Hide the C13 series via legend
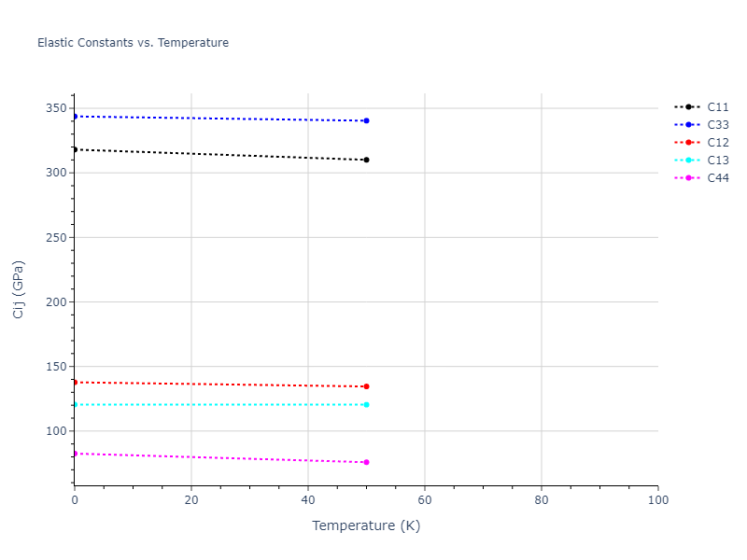This screenshot has width=747, height=560. pos(717,160)
